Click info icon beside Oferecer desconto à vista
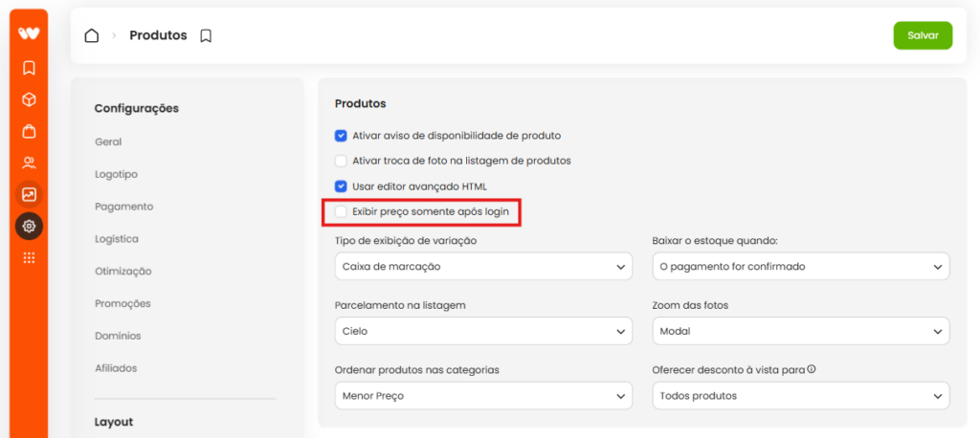980x438 pixels. pos(812,368)
